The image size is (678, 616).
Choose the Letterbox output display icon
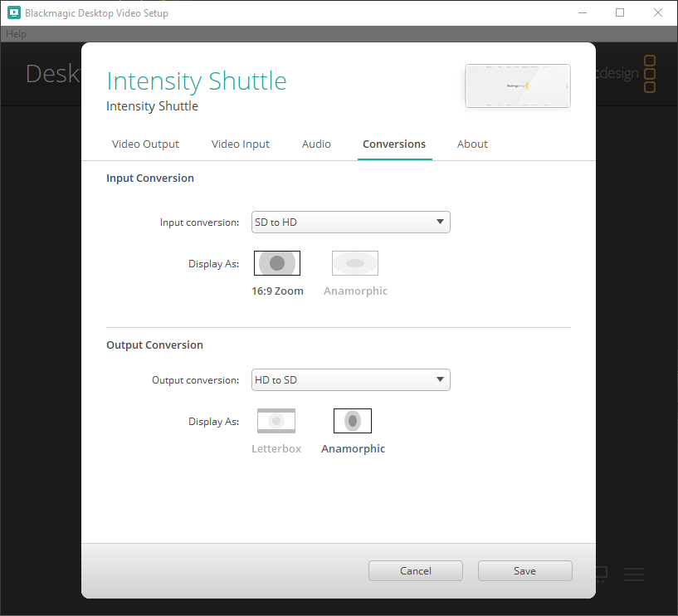[276, 421]
